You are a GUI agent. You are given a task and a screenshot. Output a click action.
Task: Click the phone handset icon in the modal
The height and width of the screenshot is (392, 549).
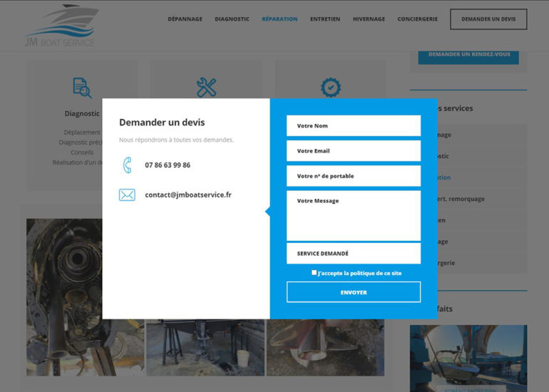click(127, 165)
